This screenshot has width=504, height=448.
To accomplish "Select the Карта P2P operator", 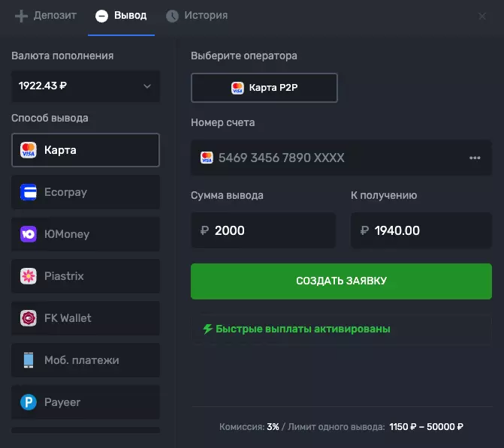I will pyautogui.click(x=264, y=88).
